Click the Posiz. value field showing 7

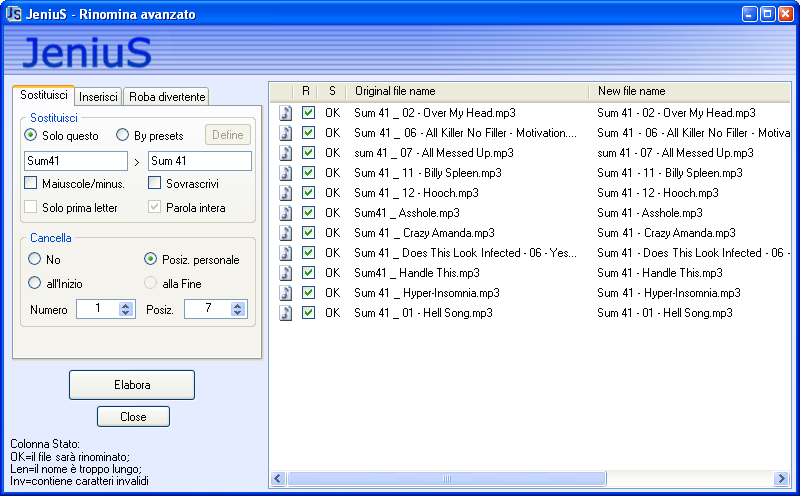pyautogui.click(x=208, y=309)
